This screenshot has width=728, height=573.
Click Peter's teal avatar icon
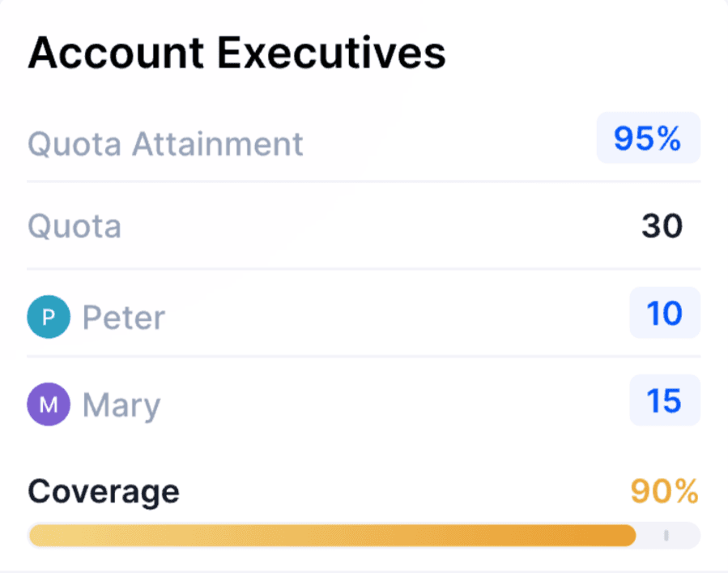click(49, 317)
